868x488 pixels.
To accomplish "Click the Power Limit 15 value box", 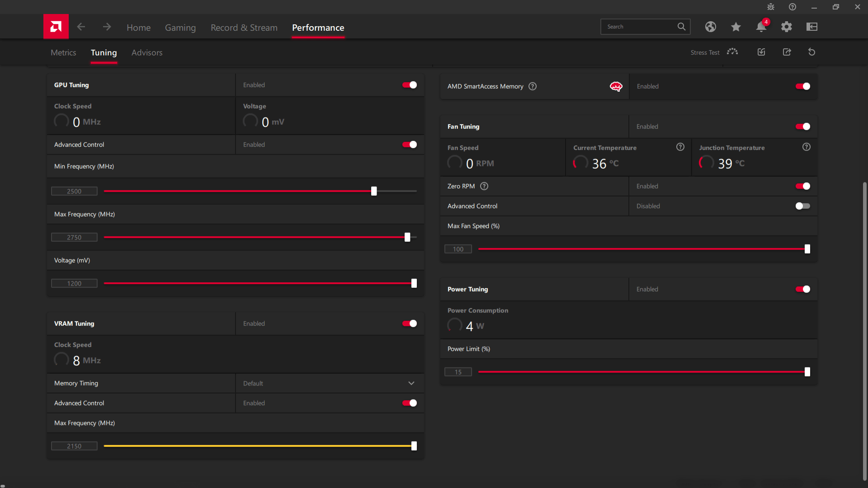I will click(458, 372).
